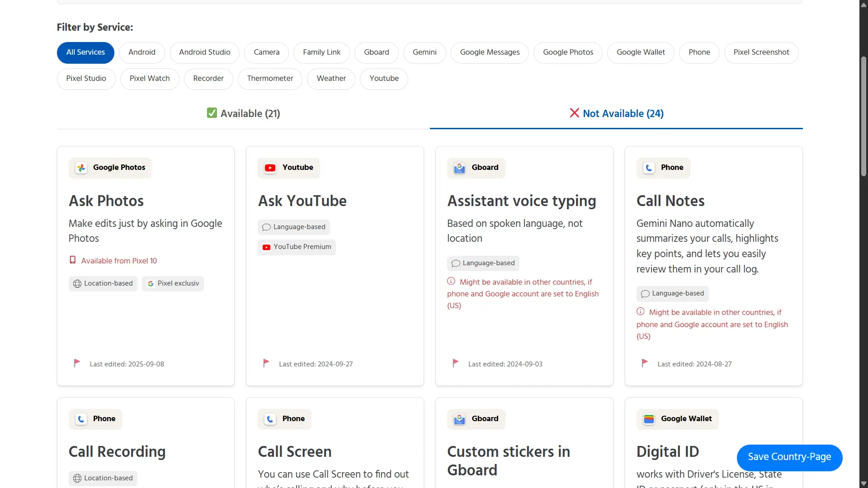Screen dimensions: 868x488
Task: Filter by Google Photos service chip
Action: click(x=568, y=52)
